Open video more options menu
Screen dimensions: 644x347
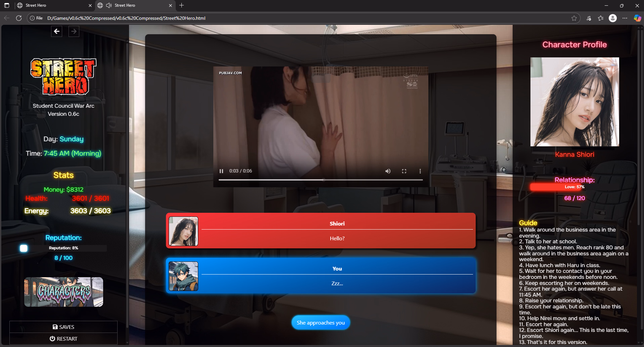point(420,171)
